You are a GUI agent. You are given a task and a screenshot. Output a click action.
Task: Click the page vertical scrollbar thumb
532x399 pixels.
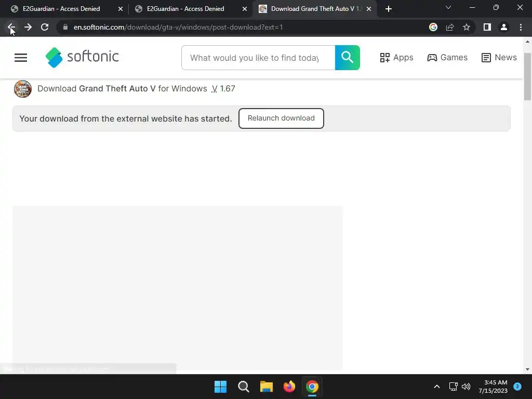[527, 76]
